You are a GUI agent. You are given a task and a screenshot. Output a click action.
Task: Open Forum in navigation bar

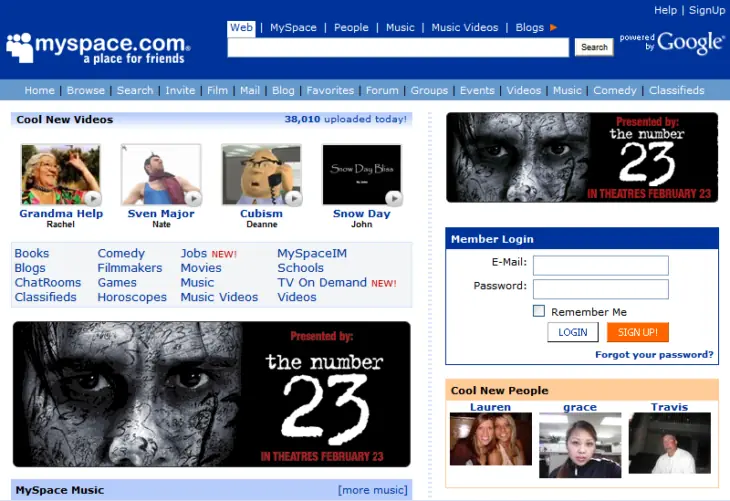382,90
